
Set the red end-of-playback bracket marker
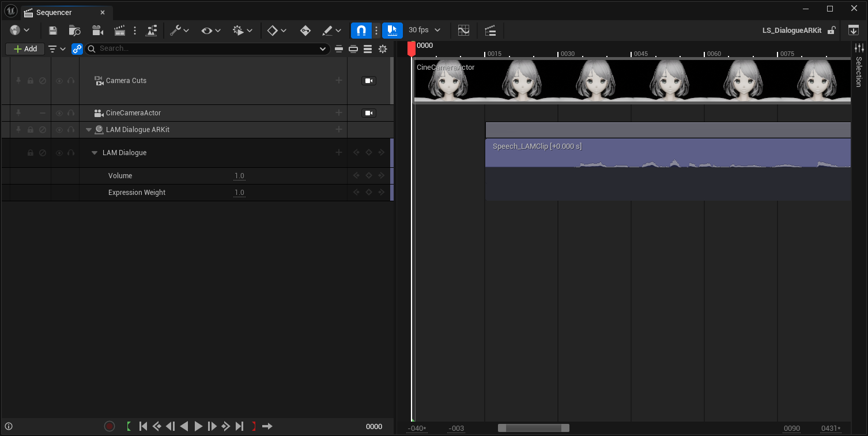[x=254, y=426]
